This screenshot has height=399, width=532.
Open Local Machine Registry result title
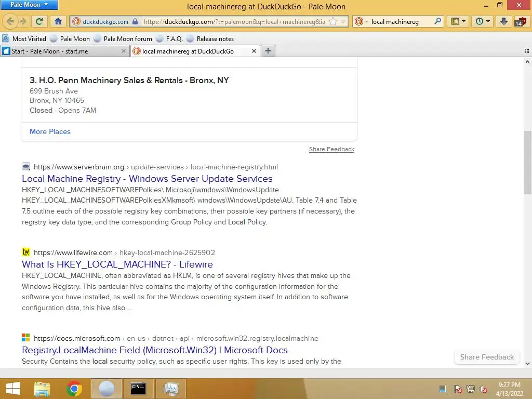[x=147, y=179]
